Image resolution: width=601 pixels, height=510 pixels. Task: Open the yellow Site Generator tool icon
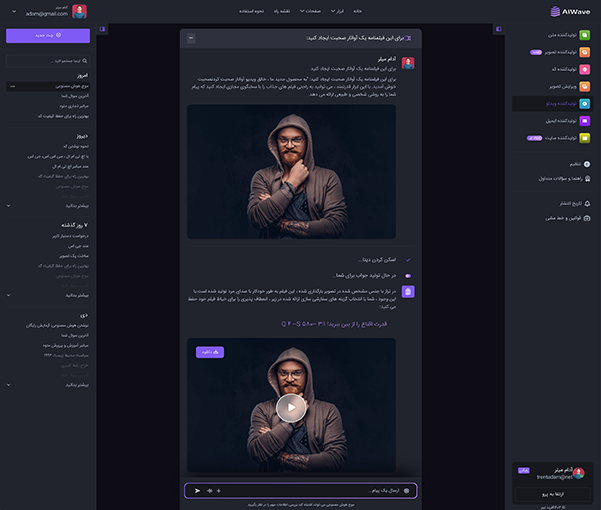(x=585, y=138)
